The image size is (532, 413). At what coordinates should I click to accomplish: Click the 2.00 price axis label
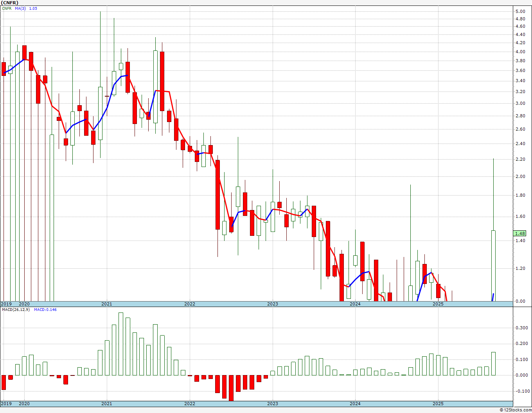coord(520,176)
